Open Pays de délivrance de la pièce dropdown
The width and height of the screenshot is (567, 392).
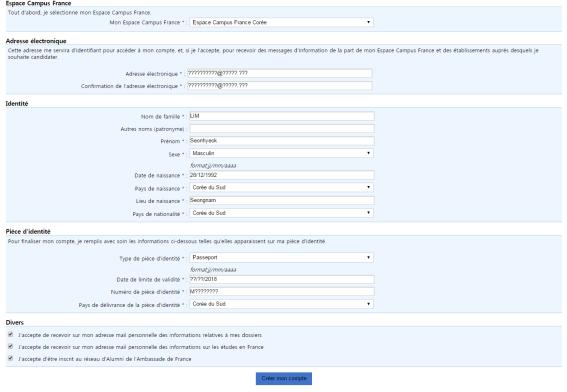tap(281, 304)
